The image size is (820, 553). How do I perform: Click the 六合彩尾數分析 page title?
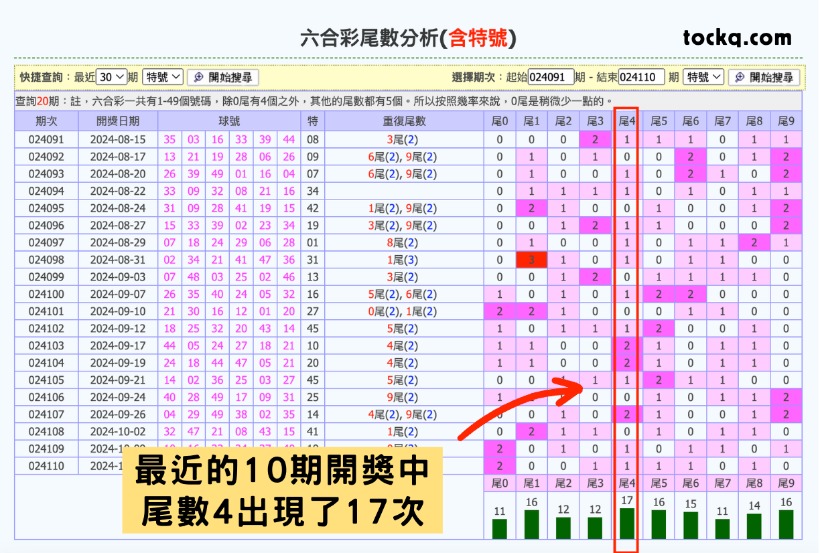pos(409,39)
